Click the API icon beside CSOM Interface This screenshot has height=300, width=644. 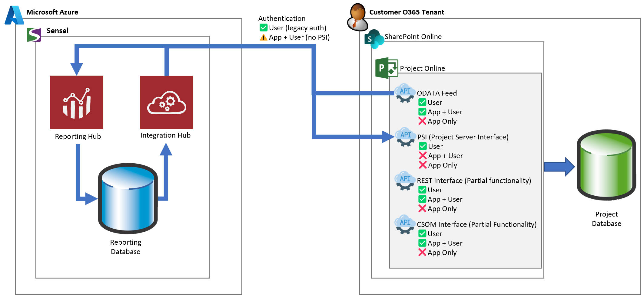tap(405, 224)
